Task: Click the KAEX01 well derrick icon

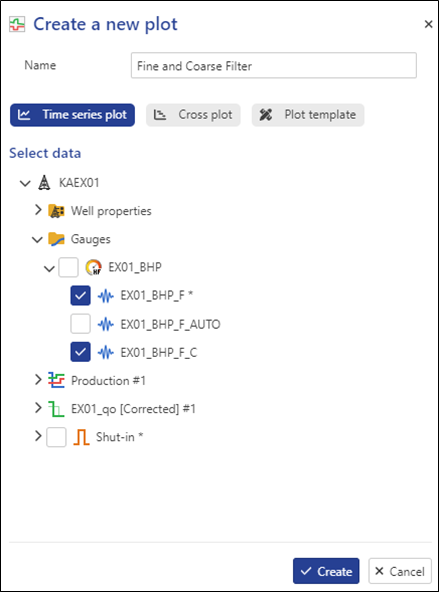Action: pos(44,183)
